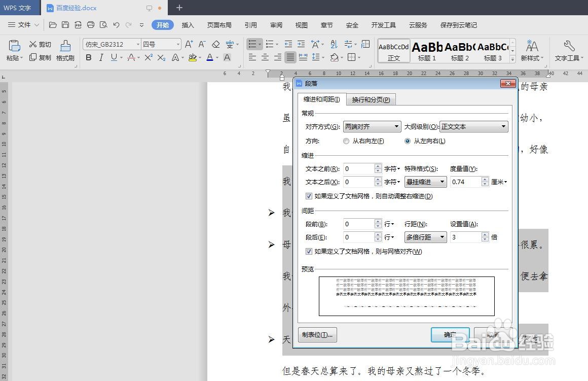Switch to 换行和分页 tab
This screenshot has height=381, width=588.
point(371,100)
